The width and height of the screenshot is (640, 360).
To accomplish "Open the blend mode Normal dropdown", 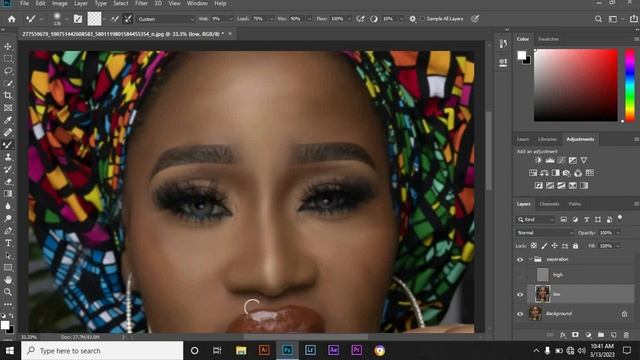I will tap(544, 233).
